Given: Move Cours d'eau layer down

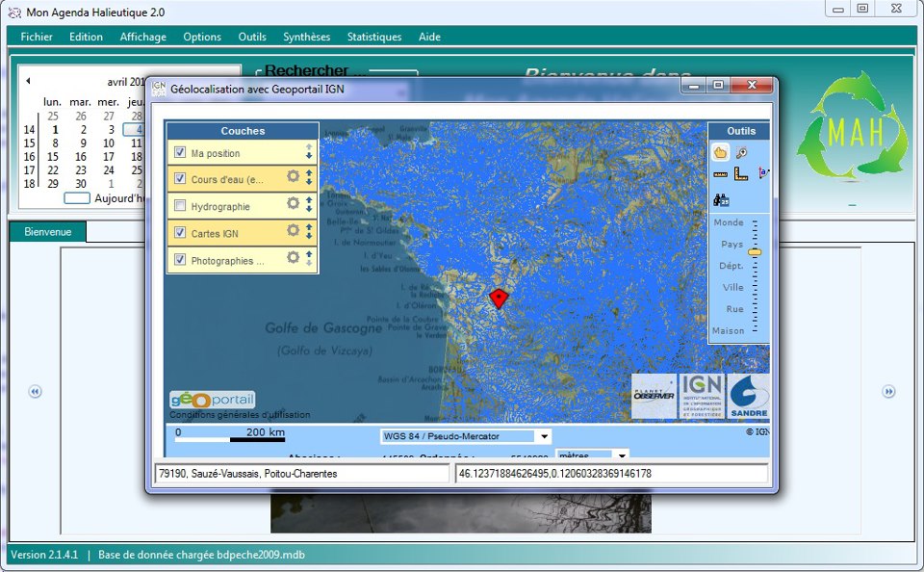Looking at the screenshot, I should pos(309,182).
